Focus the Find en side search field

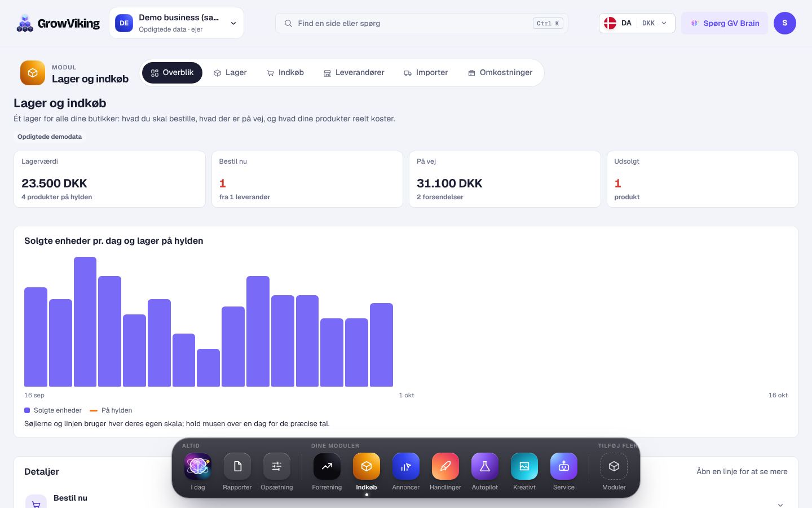[x=422, y=23]
